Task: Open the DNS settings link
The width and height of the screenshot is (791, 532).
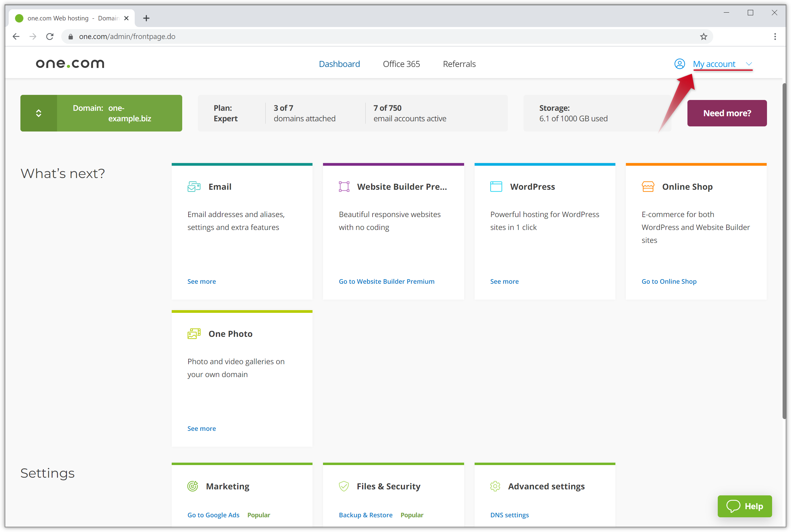Action: pyautogui.click(x=509, y=515)
